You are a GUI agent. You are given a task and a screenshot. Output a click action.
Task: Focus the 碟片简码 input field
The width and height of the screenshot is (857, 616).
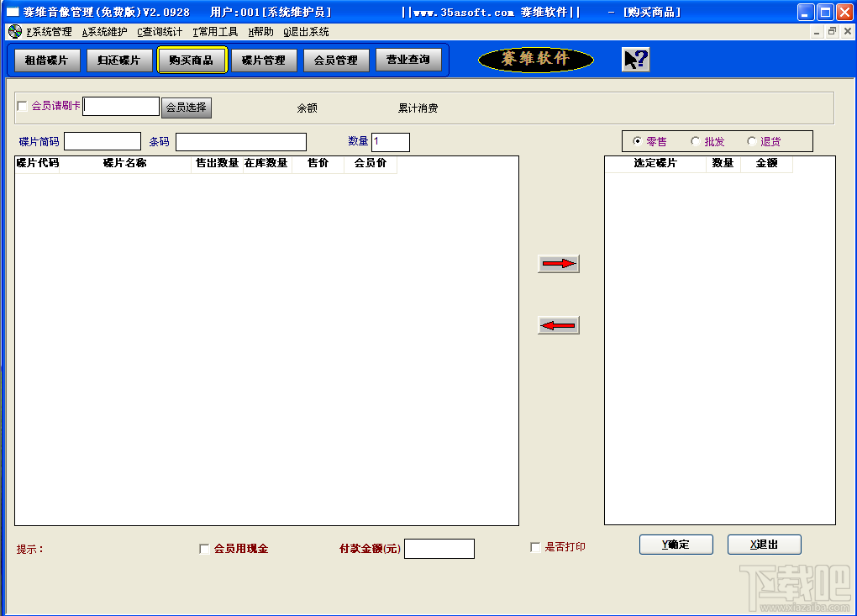point(103,141)
